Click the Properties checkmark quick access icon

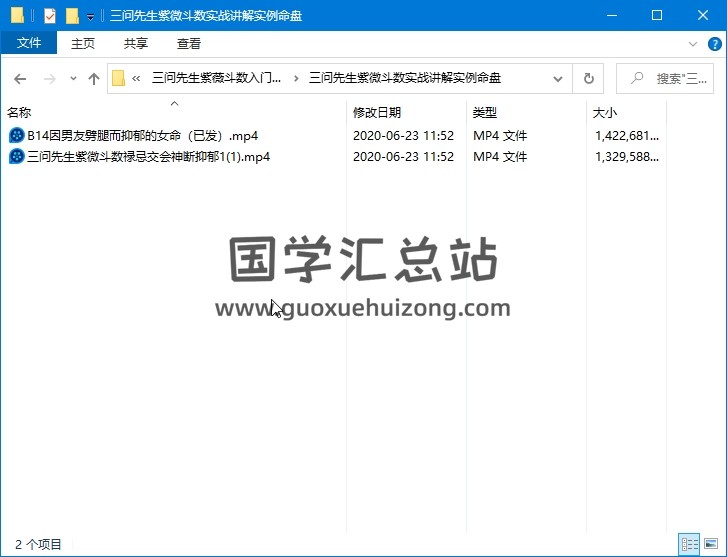[50, 16]
